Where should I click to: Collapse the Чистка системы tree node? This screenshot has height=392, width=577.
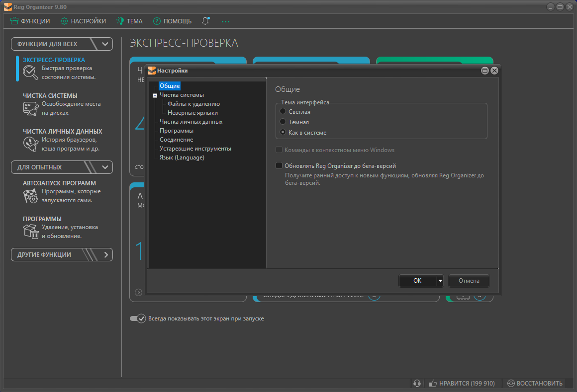(x=155, y=95)
